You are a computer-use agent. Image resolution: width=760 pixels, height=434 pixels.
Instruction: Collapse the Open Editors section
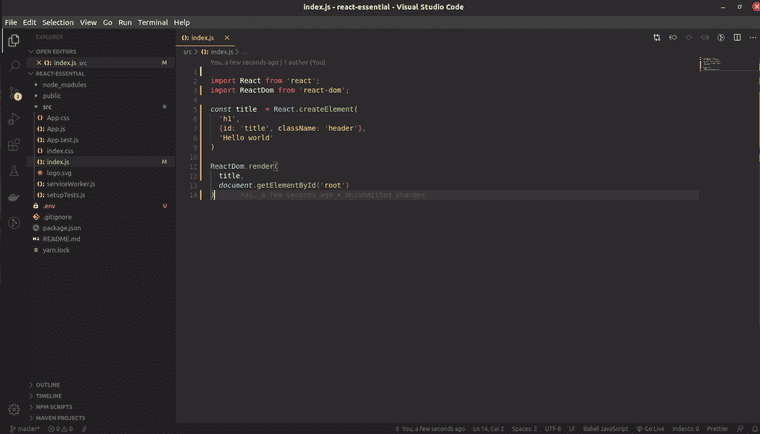(55, 51)
